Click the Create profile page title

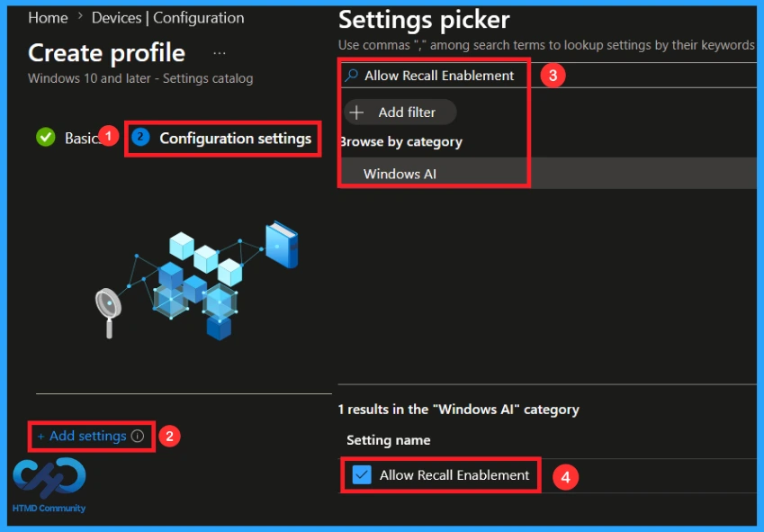(107, 52)
